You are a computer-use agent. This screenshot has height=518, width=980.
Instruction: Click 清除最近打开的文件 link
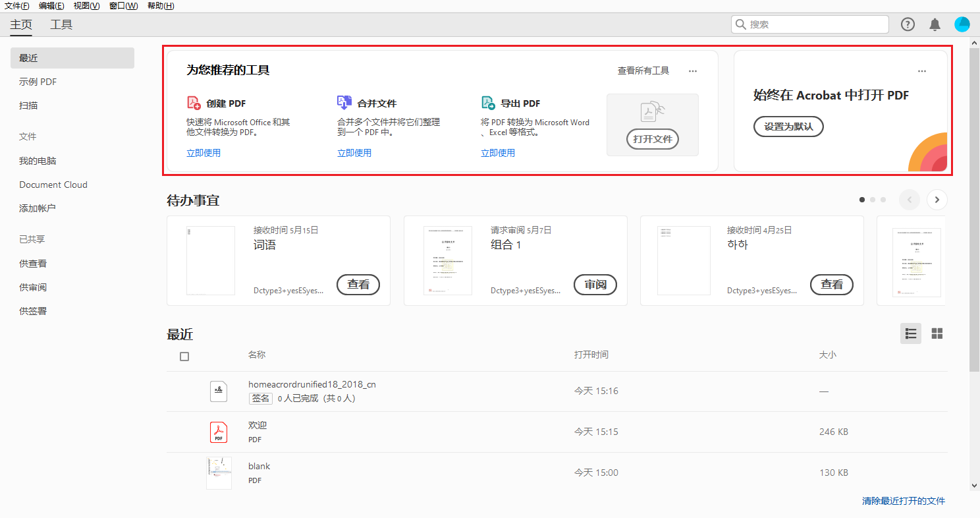pyautogui.click(x=904, y=501)
